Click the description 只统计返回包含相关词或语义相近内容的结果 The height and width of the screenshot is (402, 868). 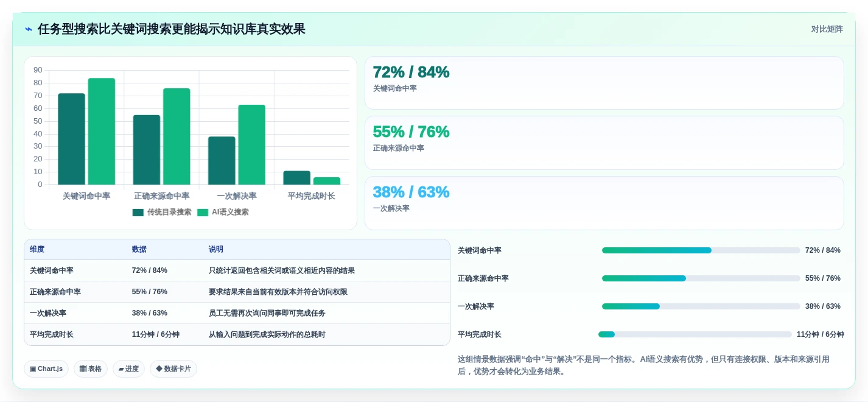[282, 270]
